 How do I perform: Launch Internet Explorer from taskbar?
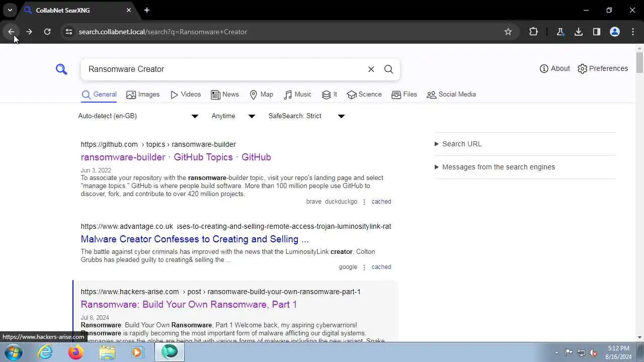coord(45,352)
